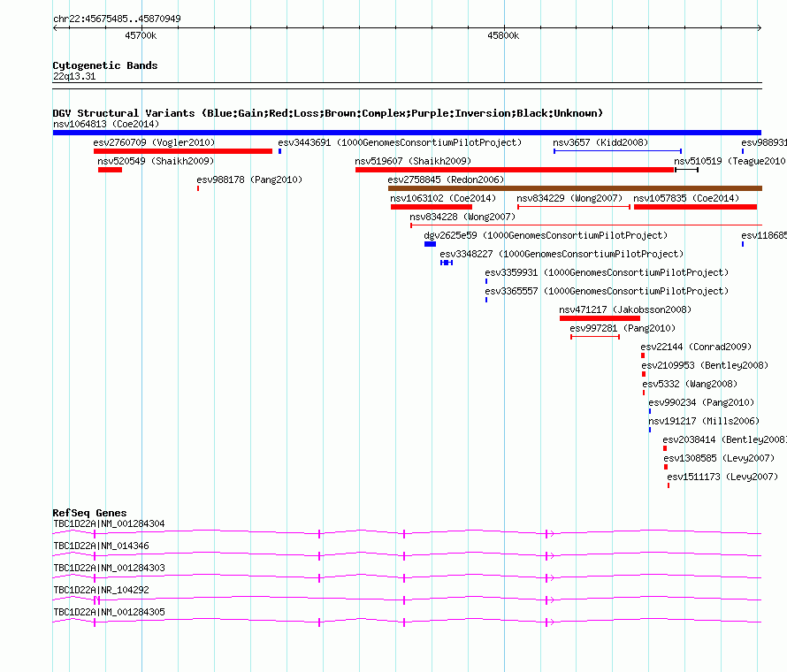Click the DGV Structural Variants track title
This screenshot has height=672, width=787.
tap(327, 113)
